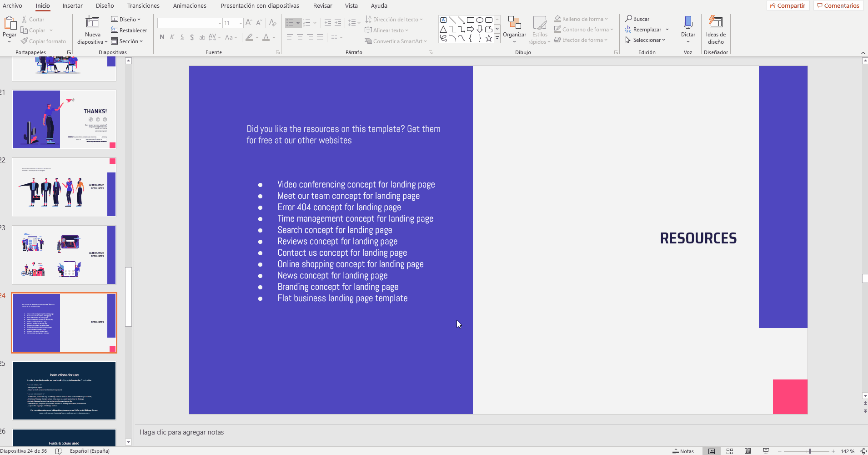This screenshot has height=455, width=868.
Task: Click font color A swatch
Action: (266, 37)
